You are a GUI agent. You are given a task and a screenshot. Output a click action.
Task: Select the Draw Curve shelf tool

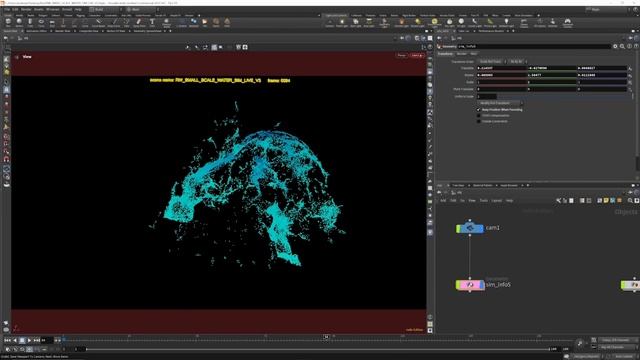114,22
